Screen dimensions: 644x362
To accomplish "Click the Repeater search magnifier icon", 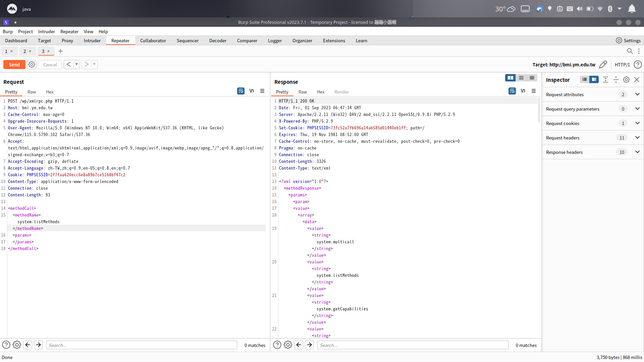I will (630, 51).
